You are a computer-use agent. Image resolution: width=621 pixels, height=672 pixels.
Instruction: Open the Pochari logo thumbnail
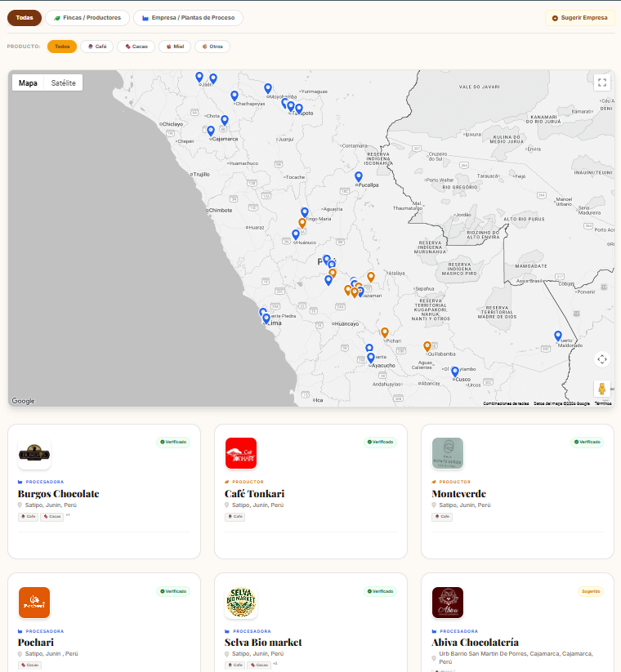pos(34,603)
